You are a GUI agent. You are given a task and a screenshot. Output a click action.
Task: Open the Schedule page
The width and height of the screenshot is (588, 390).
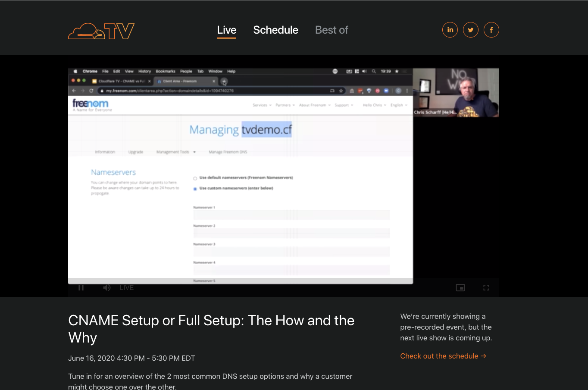(275, 30)
